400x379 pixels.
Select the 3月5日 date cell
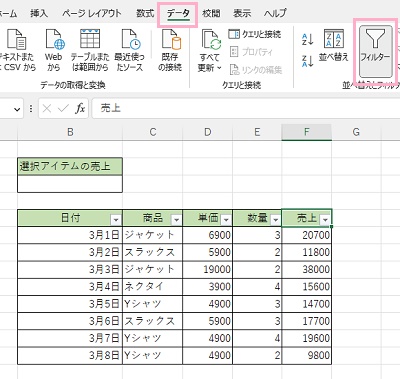70,304
